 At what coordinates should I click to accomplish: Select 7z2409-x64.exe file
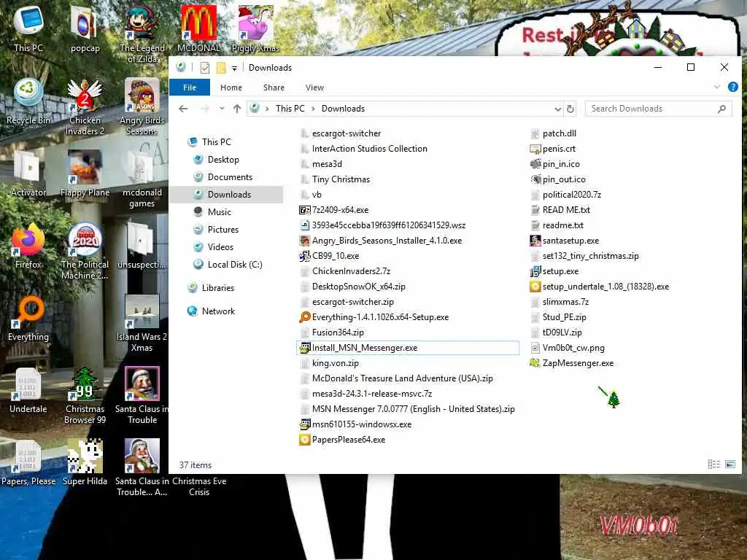pyautogui.click(x=340, y=210)
